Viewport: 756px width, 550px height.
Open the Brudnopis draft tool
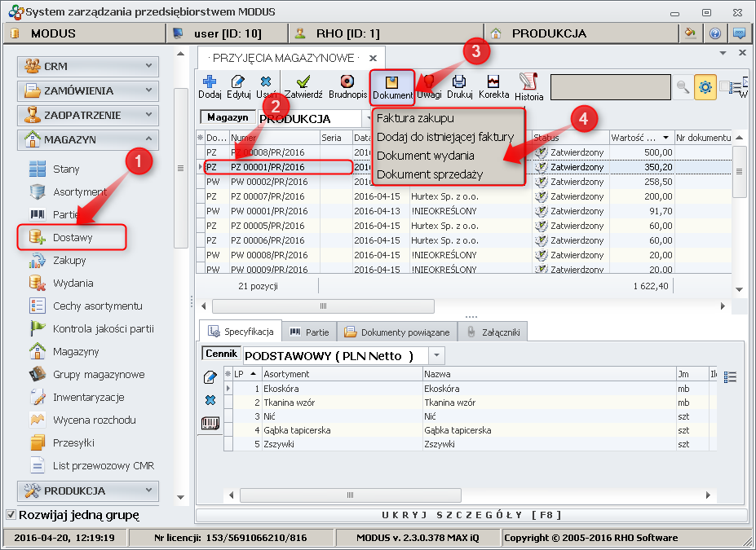pyautogui.click(x=347, y=86)
